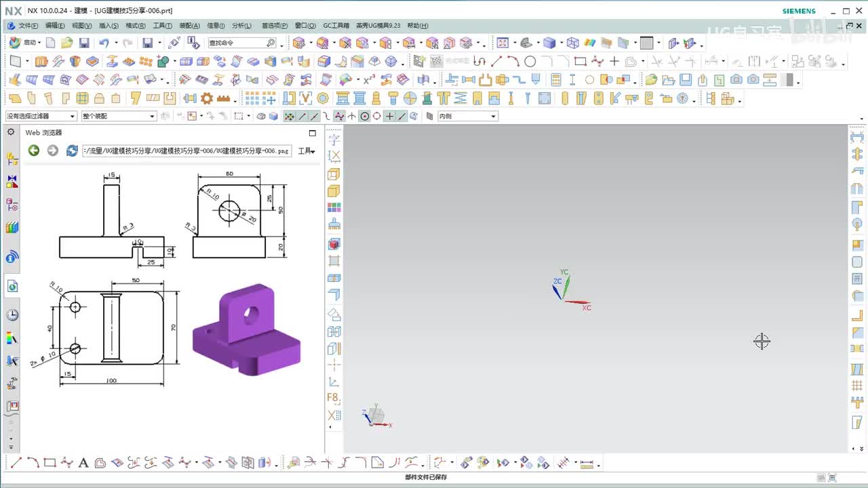Open the 分析(L) menu
This screenshot has width=868, height=488.
pos(241,26)
